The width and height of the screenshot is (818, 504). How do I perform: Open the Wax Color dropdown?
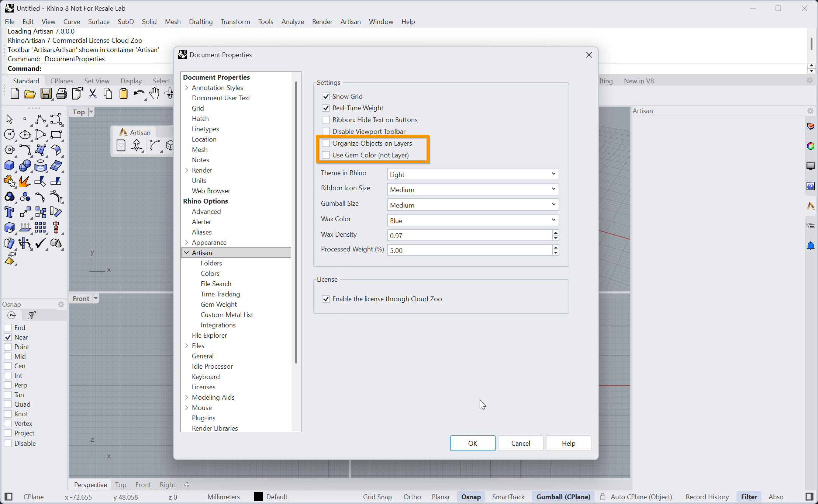point(473,220)
